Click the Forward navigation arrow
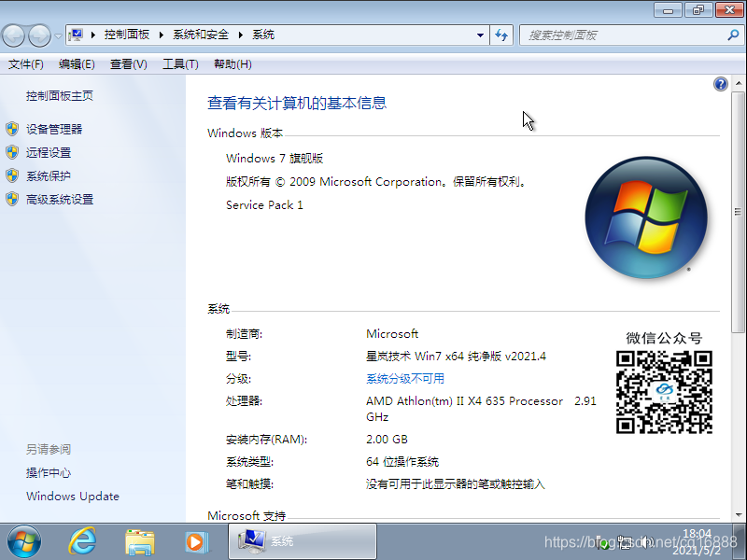Image resolution: width=747 pixels, height=560 pixels. [39, 35]
